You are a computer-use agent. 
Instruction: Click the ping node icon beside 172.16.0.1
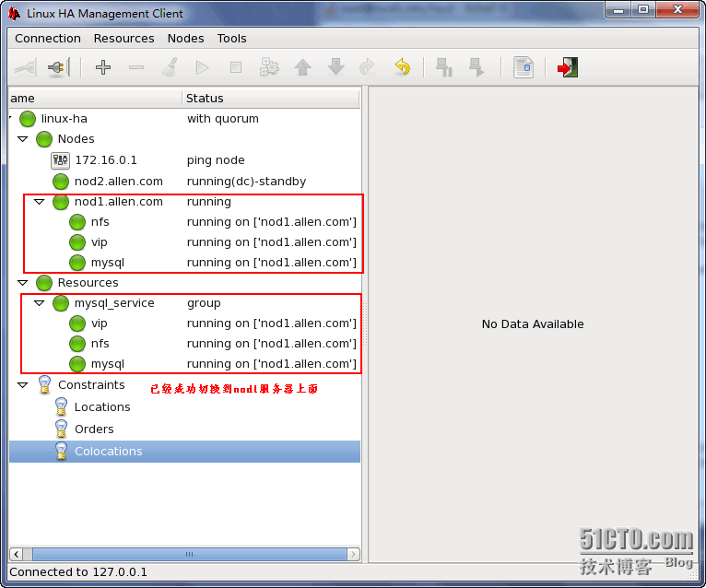pyautogui.click(x=60, y=159)
